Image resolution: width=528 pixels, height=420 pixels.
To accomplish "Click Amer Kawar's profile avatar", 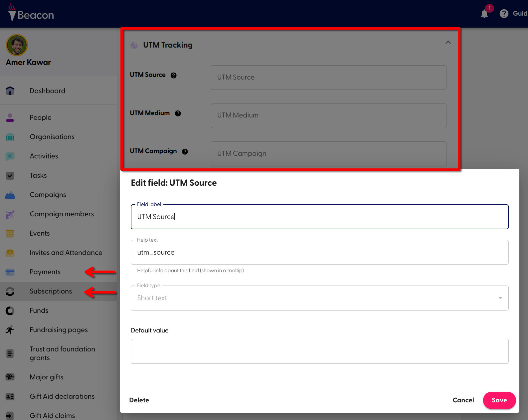I will coord(17,45).
